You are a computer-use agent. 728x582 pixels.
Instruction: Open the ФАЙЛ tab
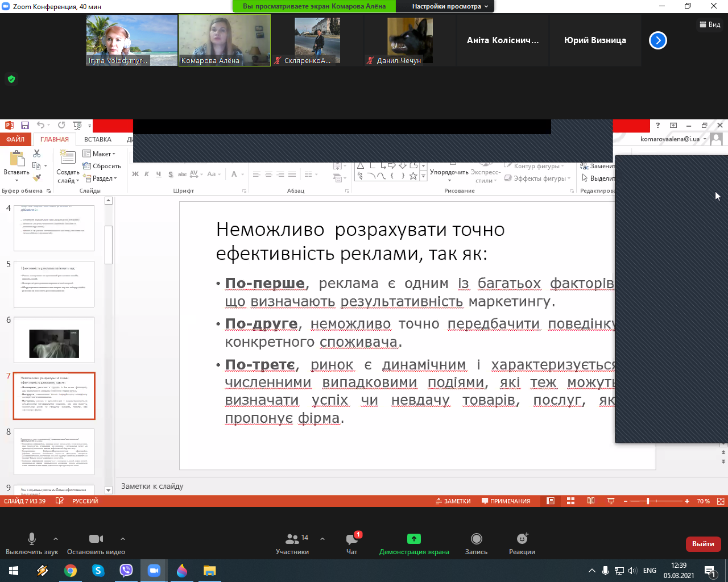coord(15,139)
